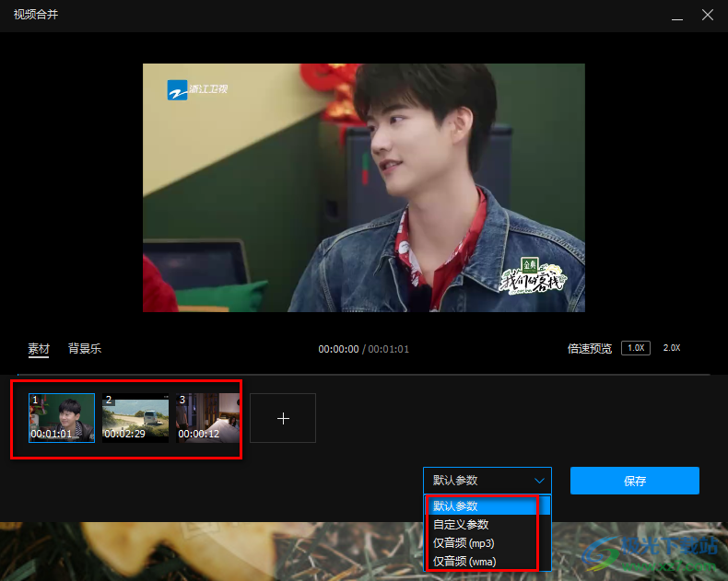Set preview speed to 1.0X
The width and height of the screenshot is (728, 581).
tap(636, 348)
